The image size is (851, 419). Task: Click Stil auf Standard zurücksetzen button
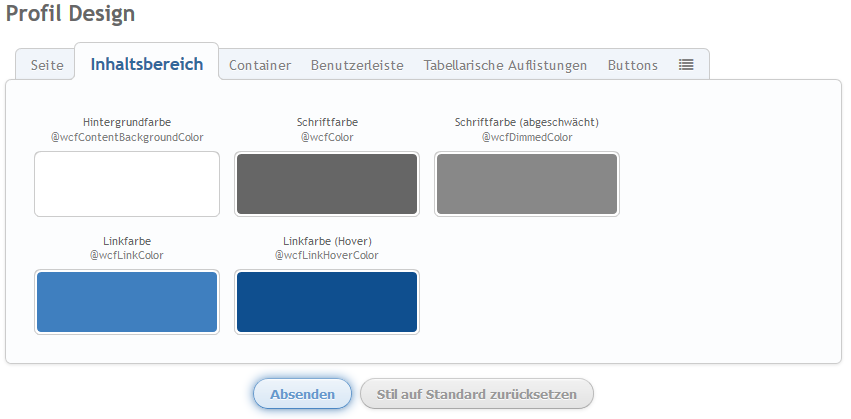(x=477, y=394)
